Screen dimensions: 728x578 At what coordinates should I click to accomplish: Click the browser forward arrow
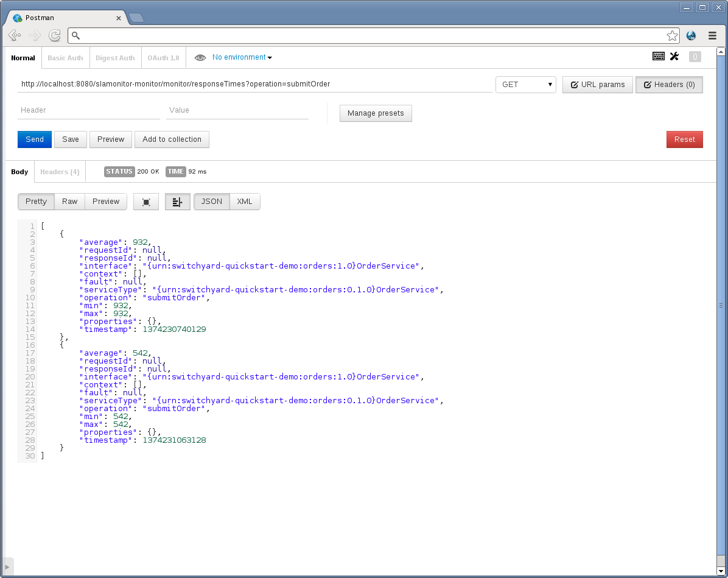point(35,35)
